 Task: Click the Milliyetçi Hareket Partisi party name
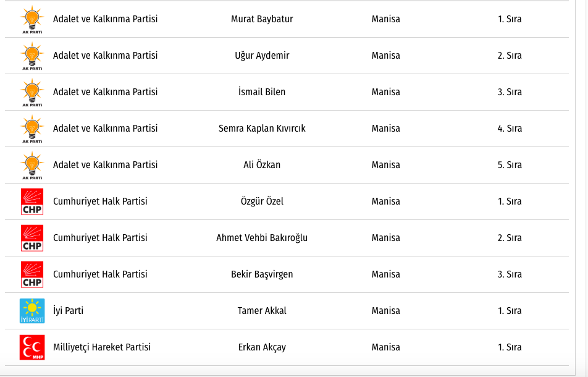102,347
